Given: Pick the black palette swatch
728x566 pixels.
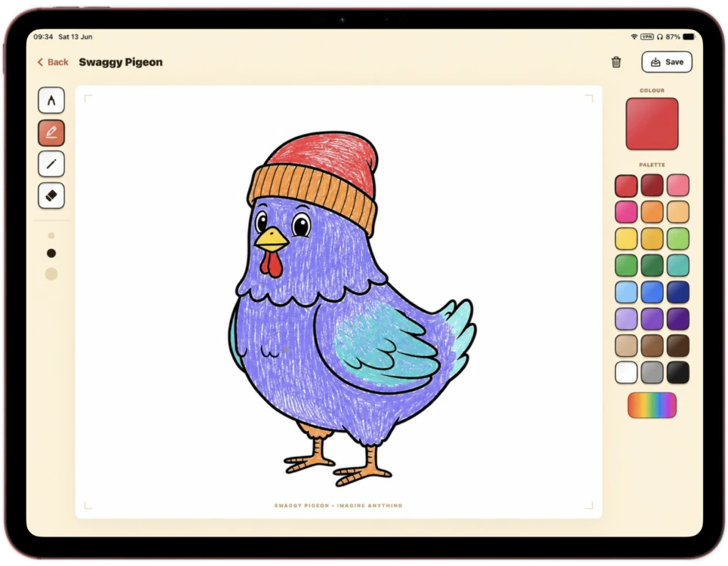Looking at the screenshot, I should pos(678,372).
